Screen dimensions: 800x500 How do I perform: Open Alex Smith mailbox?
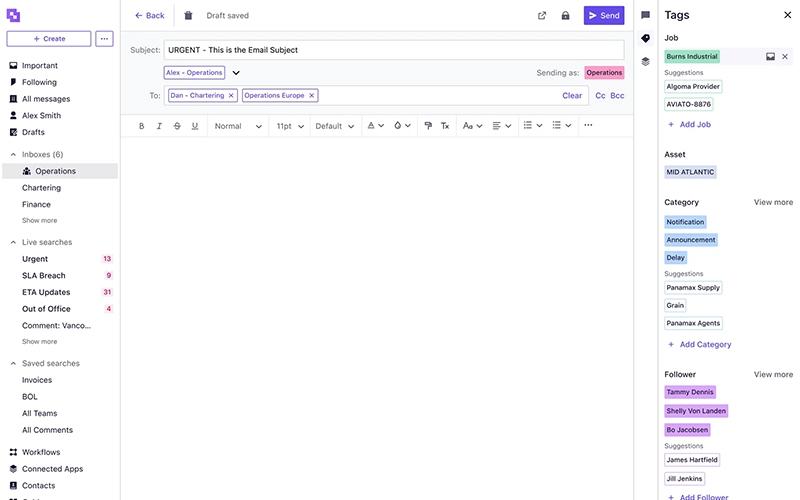point(41,115)
